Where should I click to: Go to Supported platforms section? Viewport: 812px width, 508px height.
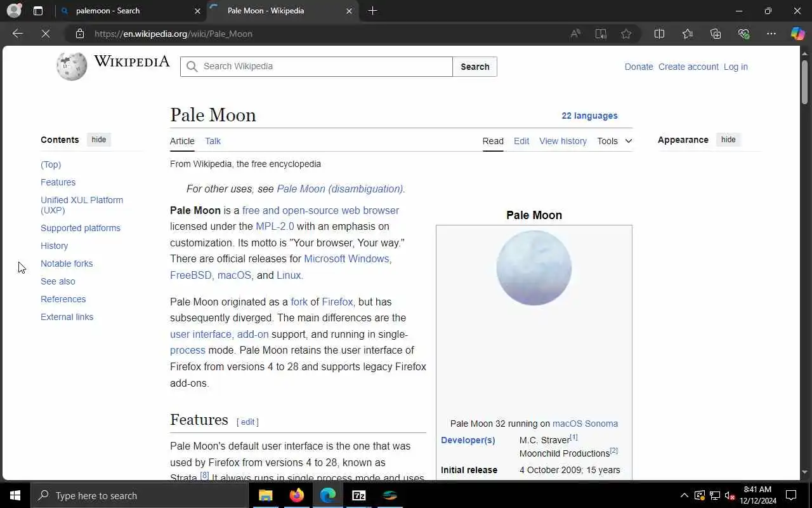(x=81, y=228)
